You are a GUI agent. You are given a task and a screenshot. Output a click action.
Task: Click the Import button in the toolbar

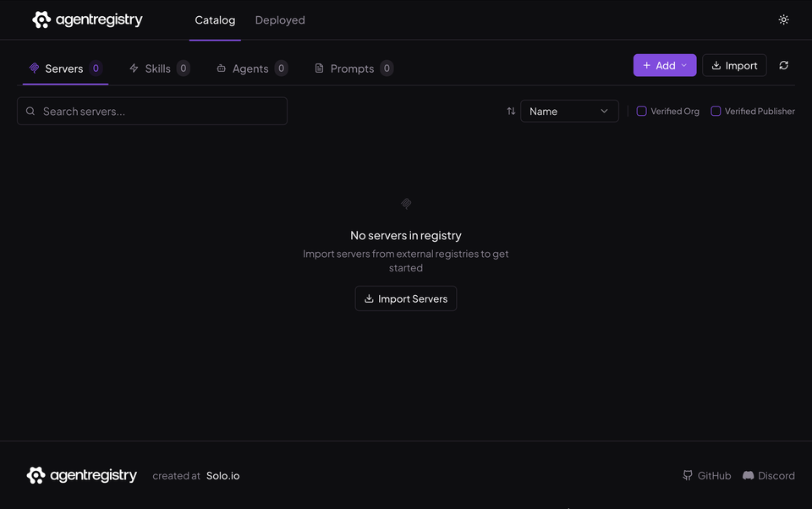point(734,65)
